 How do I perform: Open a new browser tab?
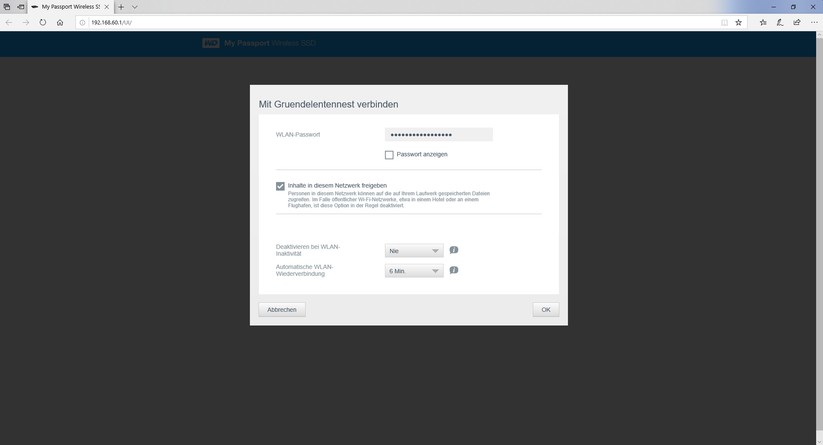[121, 7]
